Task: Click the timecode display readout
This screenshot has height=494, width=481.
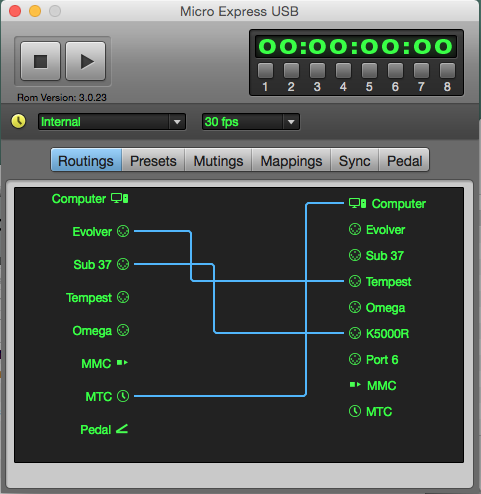Action: click(356, 46)
